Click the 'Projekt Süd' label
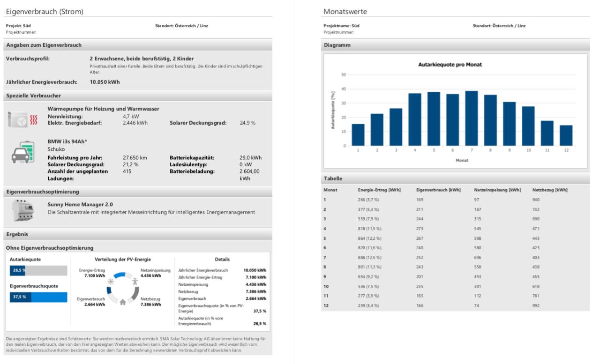Screen dimensions: 600x364 (x=19, y=25)
